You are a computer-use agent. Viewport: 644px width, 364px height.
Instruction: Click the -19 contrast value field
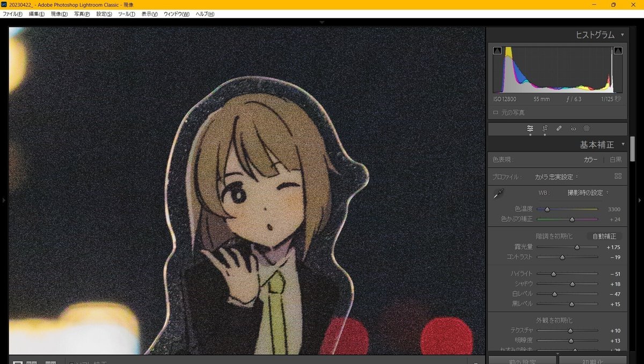click(x=615, y=257)
